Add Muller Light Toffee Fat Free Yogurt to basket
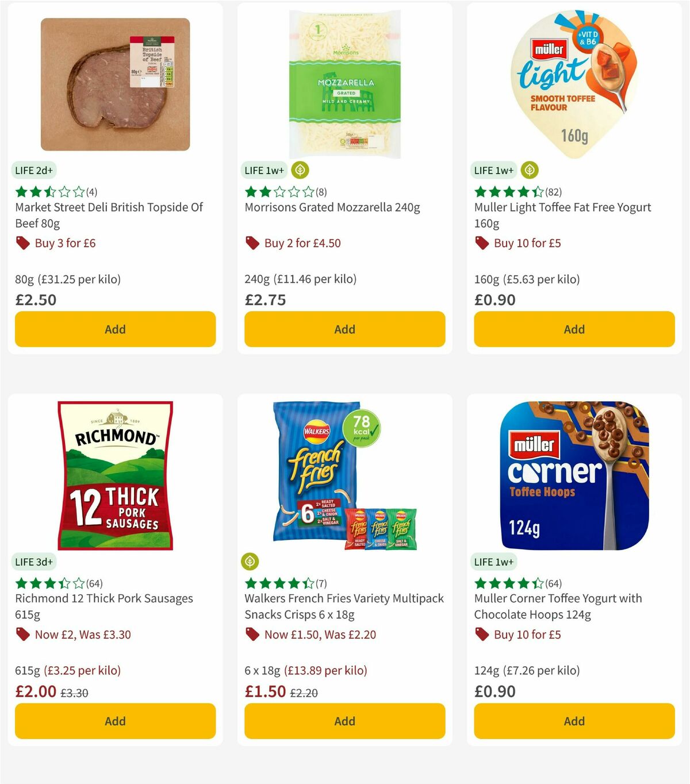This screenshot has height=784, width=690. point(573,329)
